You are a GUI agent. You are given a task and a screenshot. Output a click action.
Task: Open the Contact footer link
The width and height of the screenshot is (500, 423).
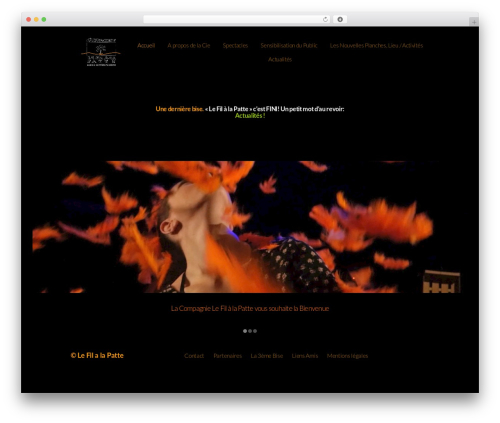194,356
